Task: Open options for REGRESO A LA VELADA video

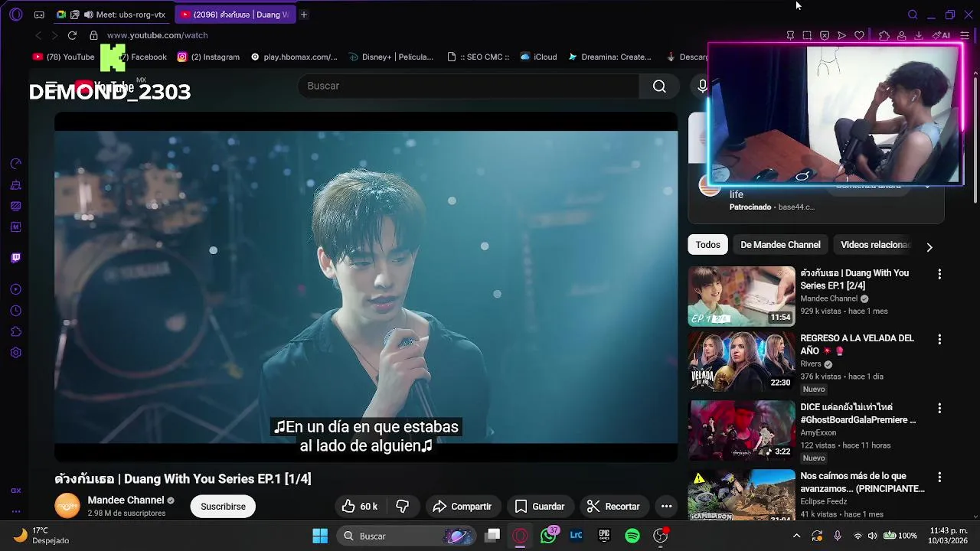Action: coord(939,339)
